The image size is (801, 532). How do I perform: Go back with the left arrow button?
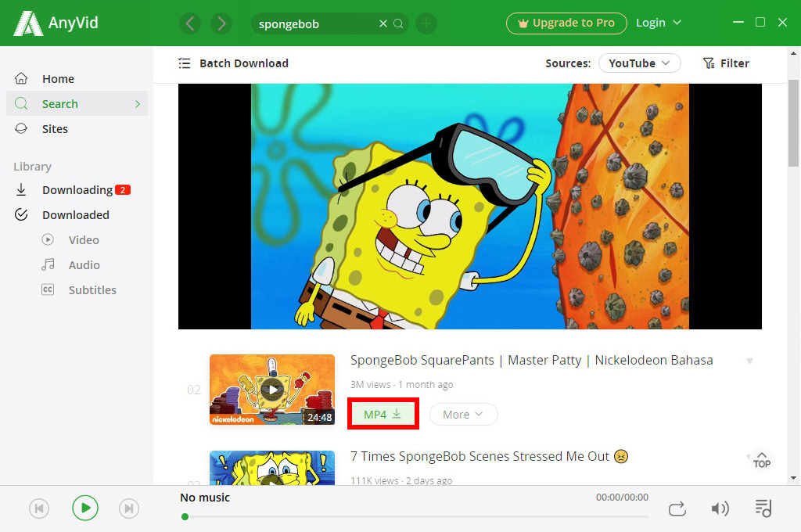click(190, 23)
